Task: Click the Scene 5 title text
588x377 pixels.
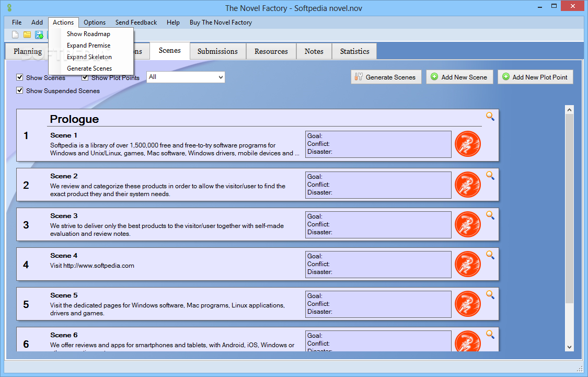Action: (x=64, y=295)
